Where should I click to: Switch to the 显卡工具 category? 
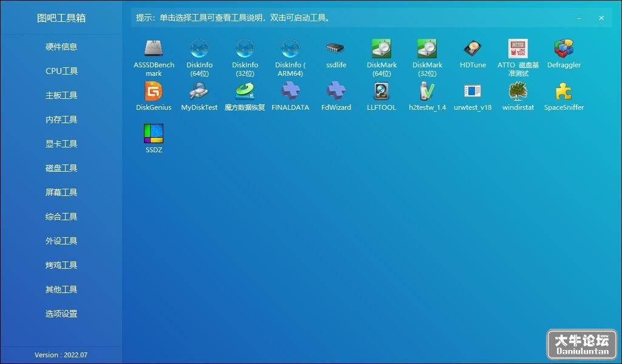61,144
